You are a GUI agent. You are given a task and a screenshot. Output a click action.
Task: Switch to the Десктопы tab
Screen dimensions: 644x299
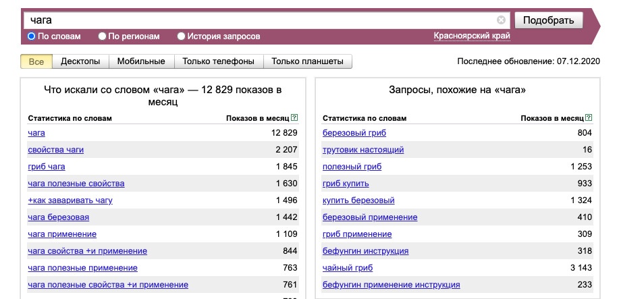point(80,61)
